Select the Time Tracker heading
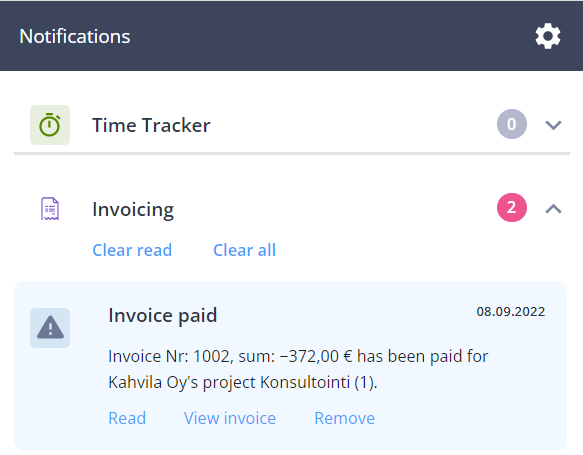 151,125
